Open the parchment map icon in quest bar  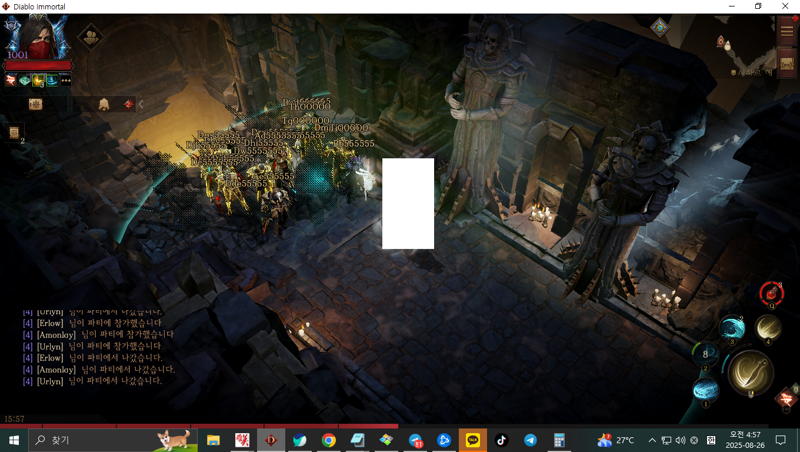pyautogui.click(x=35, y=104)
